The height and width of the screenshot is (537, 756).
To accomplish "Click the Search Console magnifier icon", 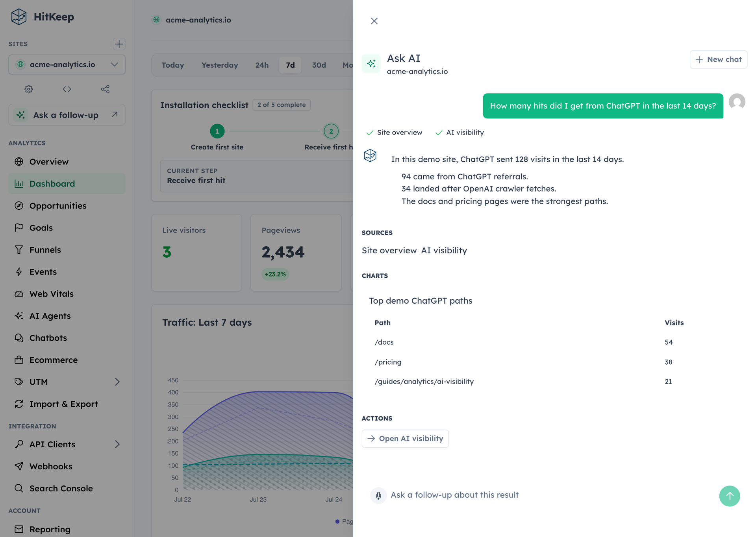I will coord(19,489).
